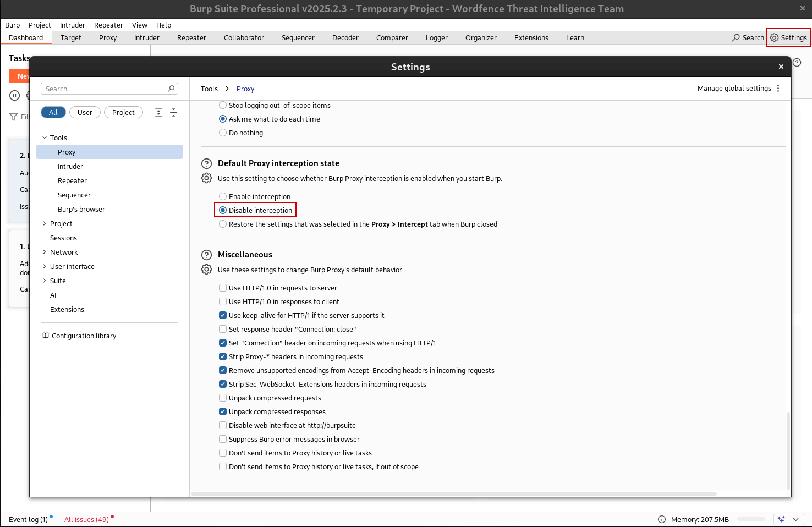Expand the Network settings node

tap(45, 252)
